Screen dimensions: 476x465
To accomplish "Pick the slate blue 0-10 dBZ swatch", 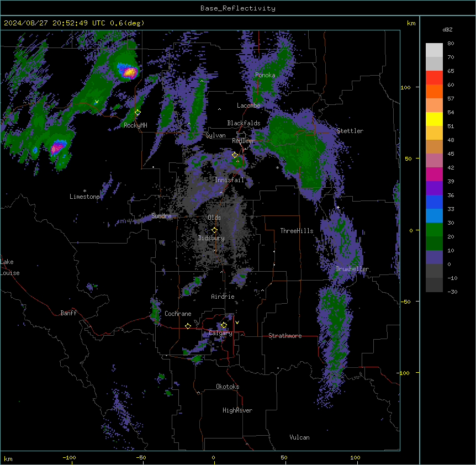I will [x=434, y=257].
